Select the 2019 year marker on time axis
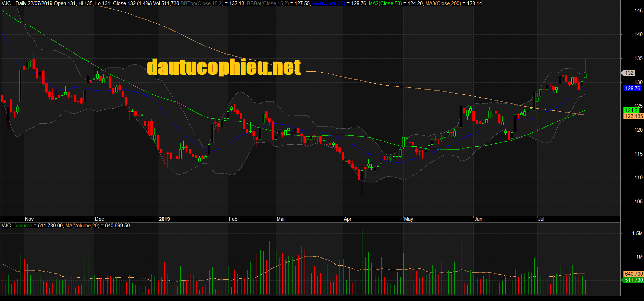 pos(164,219)
